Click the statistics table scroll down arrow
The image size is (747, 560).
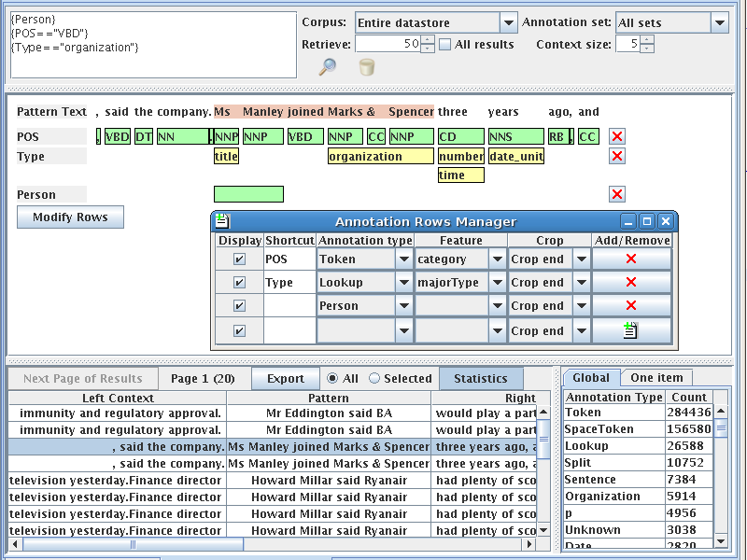[x=721, y=541]
